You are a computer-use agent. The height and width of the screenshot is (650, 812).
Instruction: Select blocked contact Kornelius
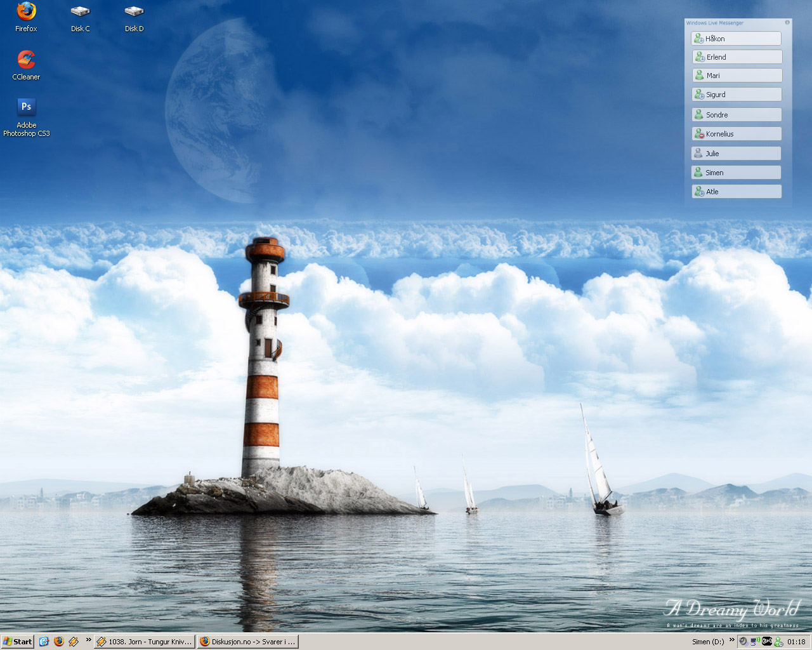coord(736,134)
